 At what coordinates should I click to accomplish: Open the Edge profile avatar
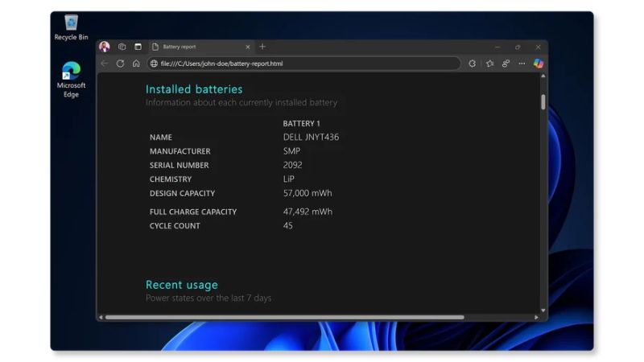click(105, 47)
